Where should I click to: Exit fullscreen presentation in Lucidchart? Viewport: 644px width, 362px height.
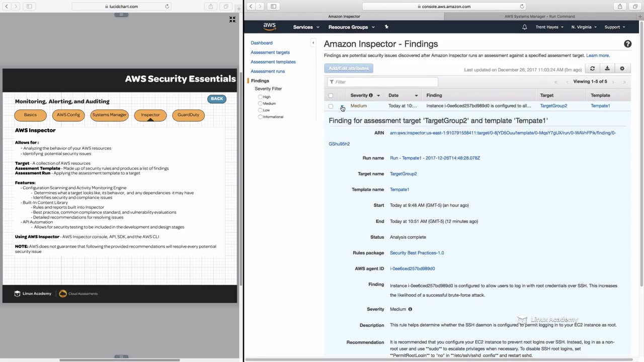pos(232,19)
